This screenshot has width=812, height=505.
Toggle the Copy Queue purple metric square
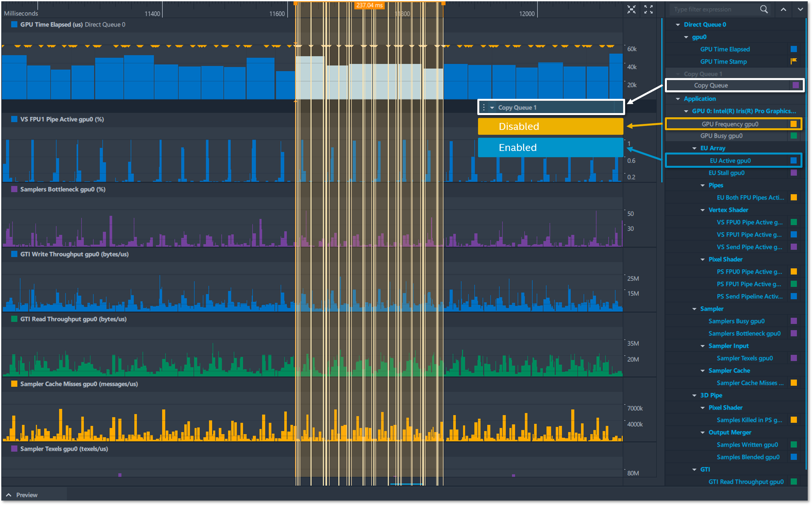(x=796, y=85)
